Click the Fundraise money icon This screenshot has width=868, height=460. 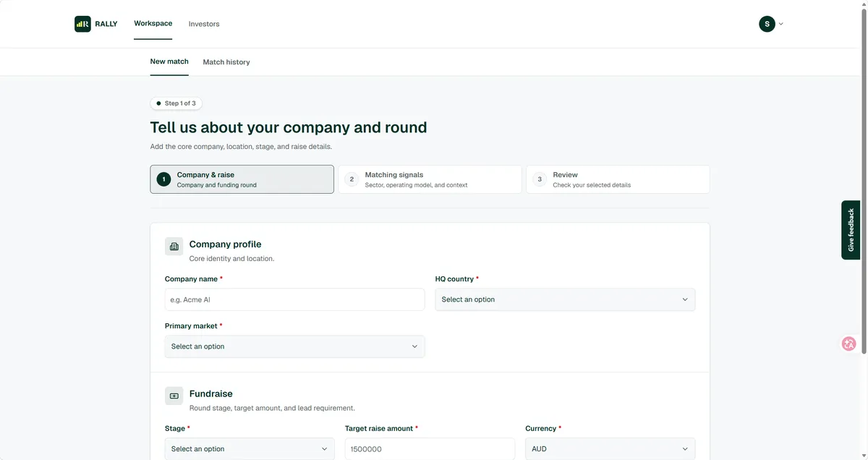(x=174, y=396)
